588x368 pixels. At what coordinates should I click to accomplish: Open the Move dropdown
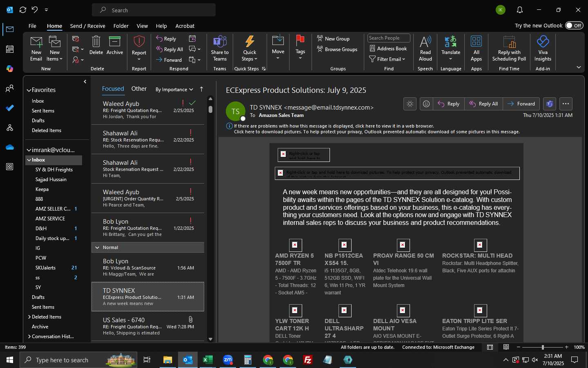click(278, 48)
